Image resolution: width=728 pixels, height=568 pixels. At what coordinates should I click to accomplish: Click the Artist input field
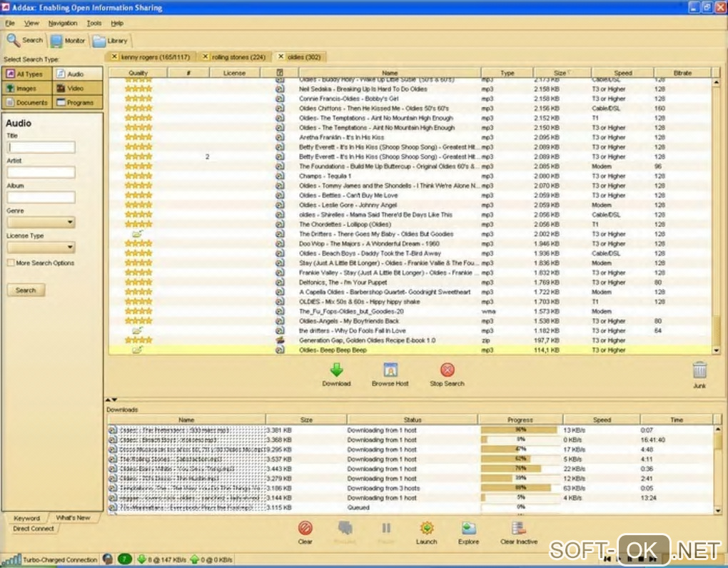[41, 173]
